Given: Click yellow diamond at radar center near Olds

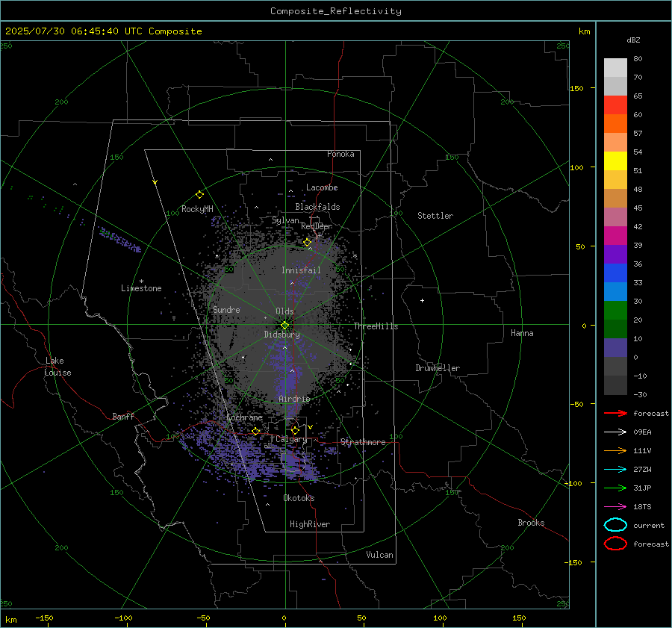Looking at the screenshot, I should [284, 326].
